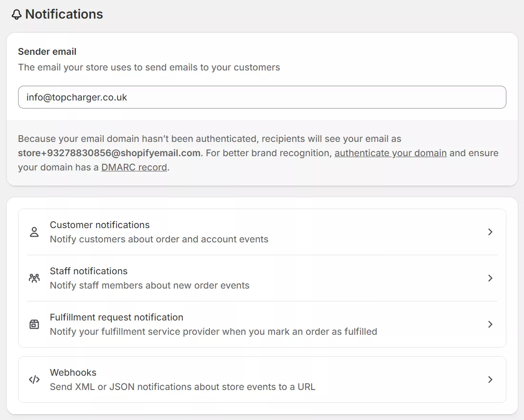Click the Notifications page heading
The height and width of the screenshot is (420, 524).
tap(64, 14)
